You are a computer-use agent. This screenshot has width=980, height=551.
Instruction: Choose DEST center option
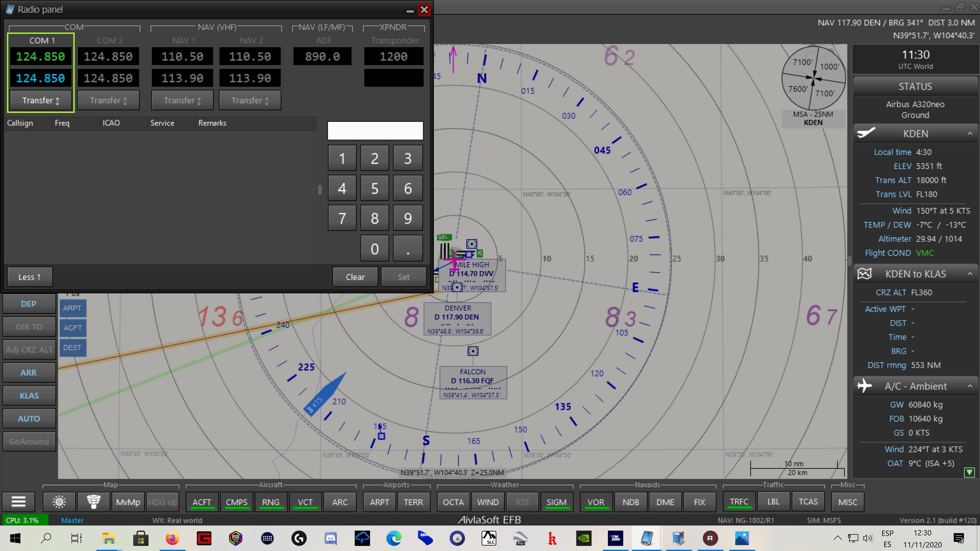pos(72,347)
